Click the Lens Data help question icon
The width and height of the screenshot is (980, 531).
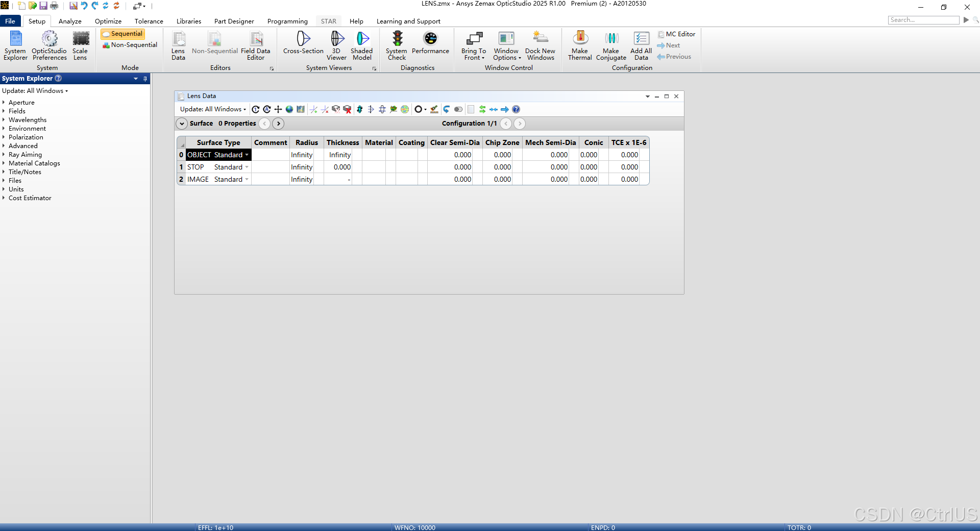[516, 109]
